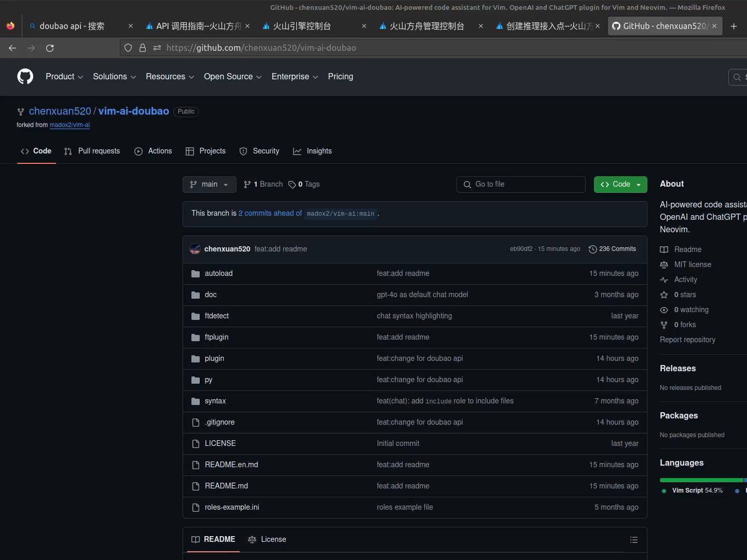Open Firefox View icon in tab bar
The height and width of the screenshot is (560, 747).
(x=10, y=26)
